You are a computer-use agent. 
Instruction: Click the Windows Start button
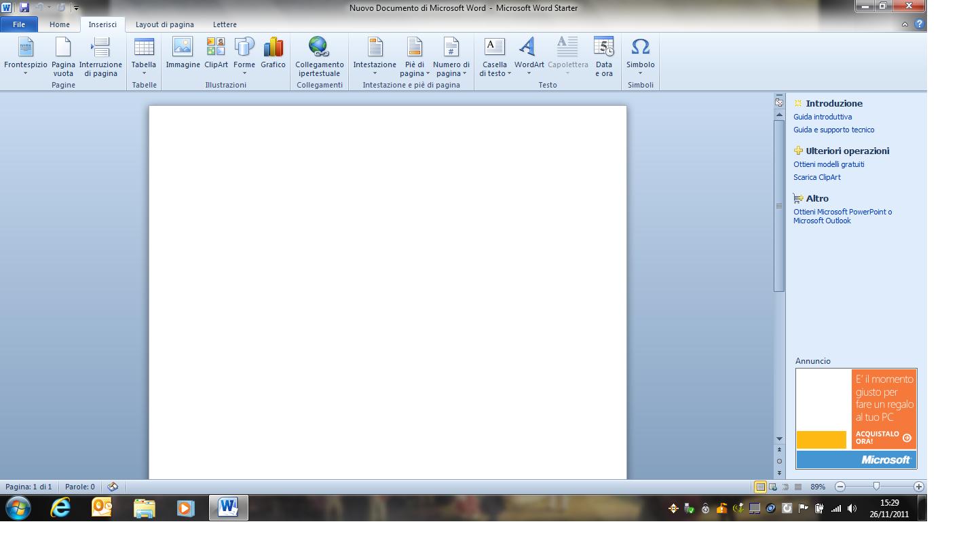(x=18, y=508)
